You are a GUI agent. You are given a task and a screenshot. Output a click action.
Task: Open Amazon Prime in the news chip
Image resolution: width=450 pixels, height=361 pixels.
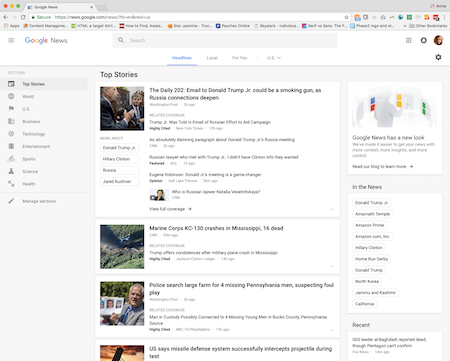[x=369, y=225]
